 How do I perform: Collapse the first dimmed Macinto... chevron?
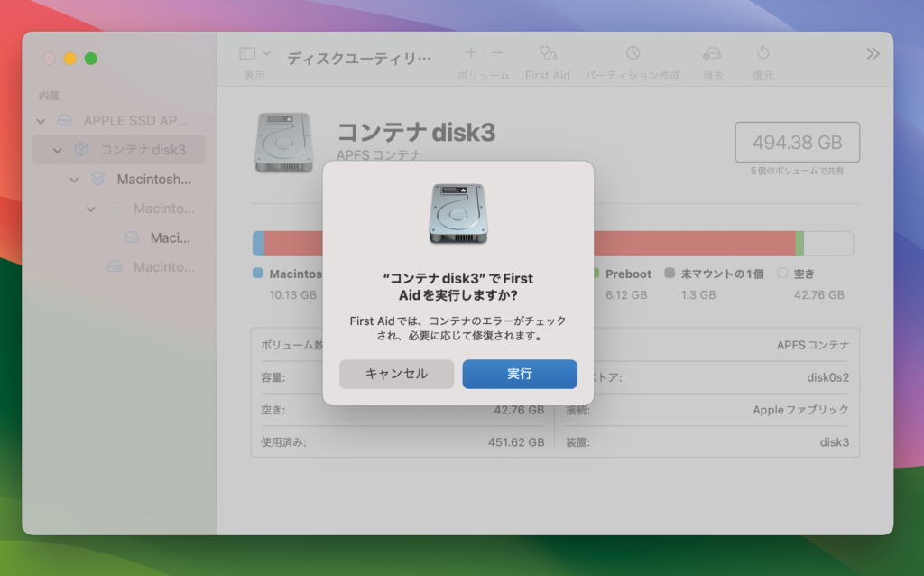click(x=91, y=209)
